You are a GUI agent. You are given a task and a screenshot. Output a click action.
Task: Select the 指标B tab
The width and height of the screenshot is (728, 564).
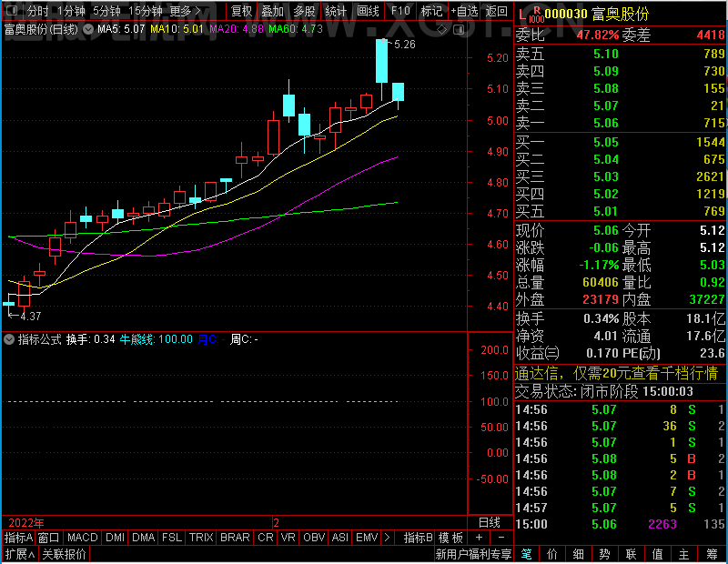(419, 538)
